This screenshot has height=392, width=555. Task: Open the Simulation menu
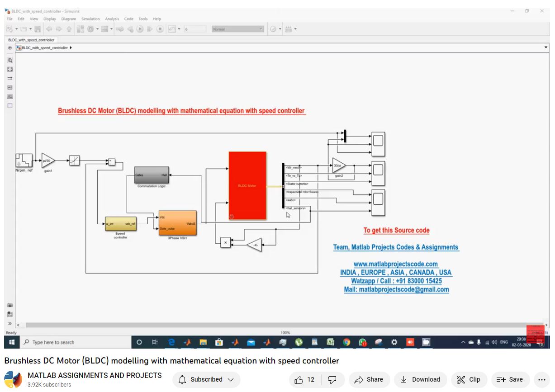pyautogui.click(x=90, y=19)
